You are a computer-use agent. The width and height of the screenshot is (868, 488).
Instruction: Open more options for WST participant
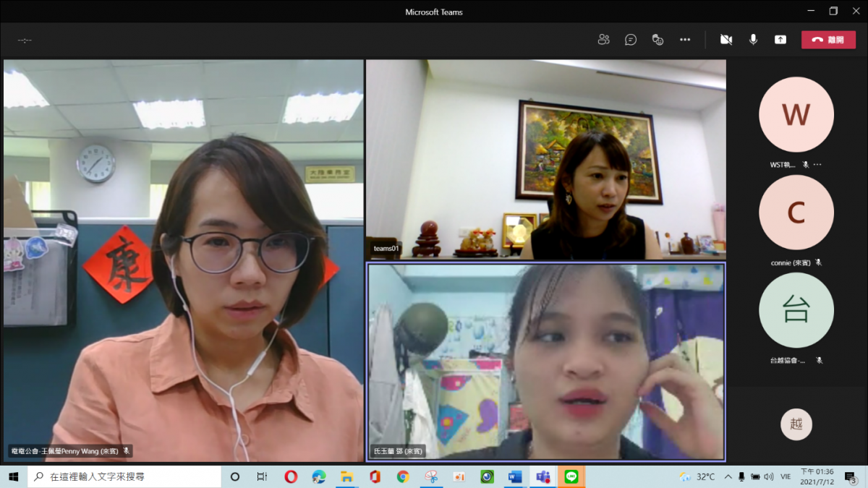pos(817,165)
